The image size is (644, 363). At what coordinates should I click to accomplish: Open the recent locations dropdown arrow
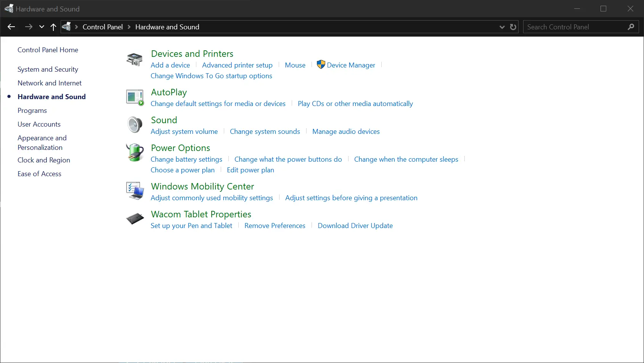[x=42, y=27]
